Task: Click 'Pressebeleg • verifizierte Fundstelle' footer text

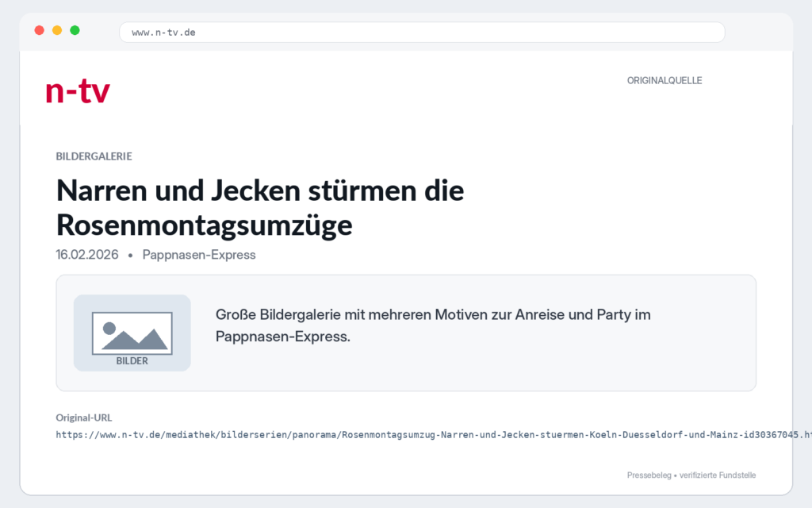Action: pyautogui.click(x=691, y=475)
